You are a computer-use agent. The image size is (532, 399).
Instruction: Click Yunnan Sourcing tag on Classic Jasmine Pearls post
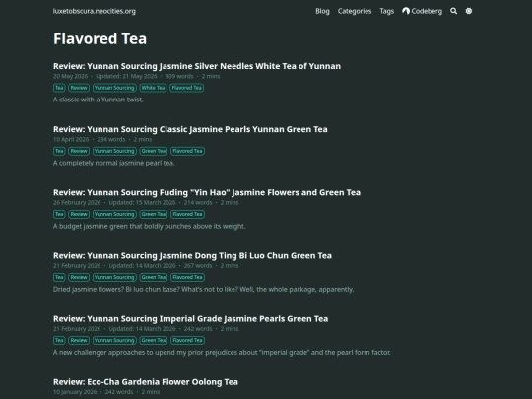click(114, 151)
